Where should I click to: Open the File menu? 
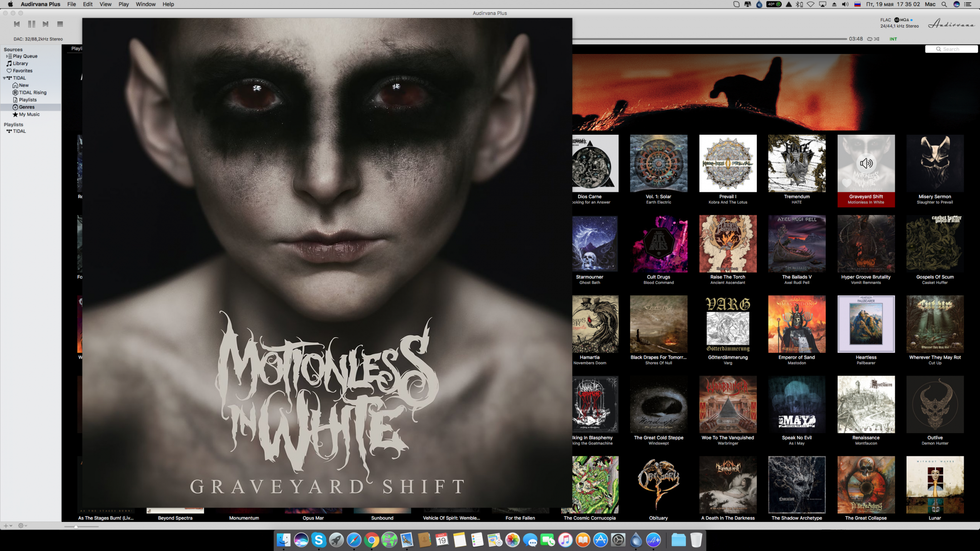click(x=72, y=4)
